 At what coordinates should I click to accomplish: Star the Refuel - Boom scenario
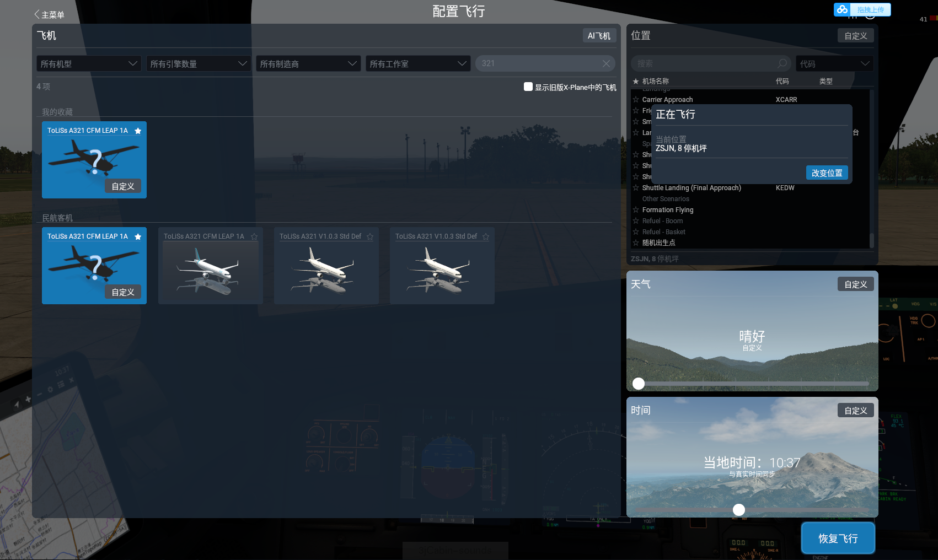click(636, 221)
